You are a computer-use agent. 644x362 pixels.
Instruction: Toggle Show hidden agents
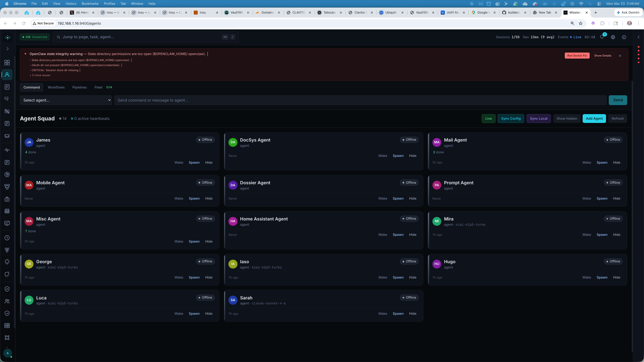567,118
